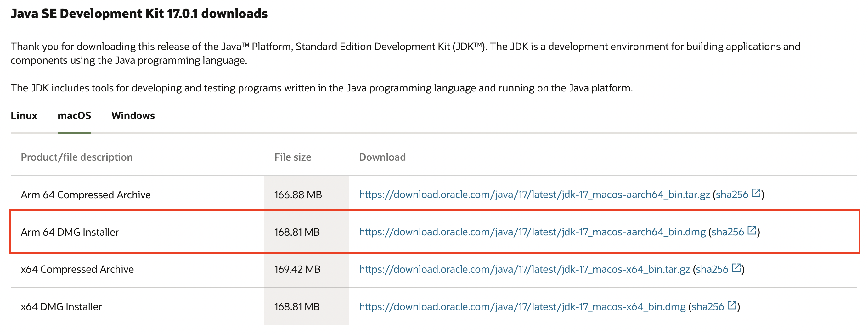Image resolution: width=868 pixels, height=335 pixels.
Task: Click the 'File size' column header
Action: pyautogui.click(x=293, y=157)
